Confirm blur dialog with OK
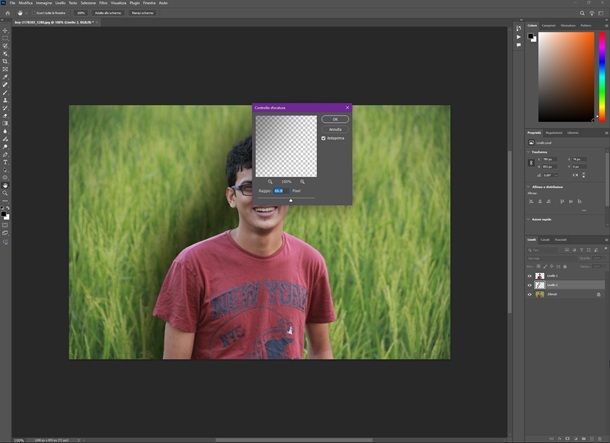 335,119
